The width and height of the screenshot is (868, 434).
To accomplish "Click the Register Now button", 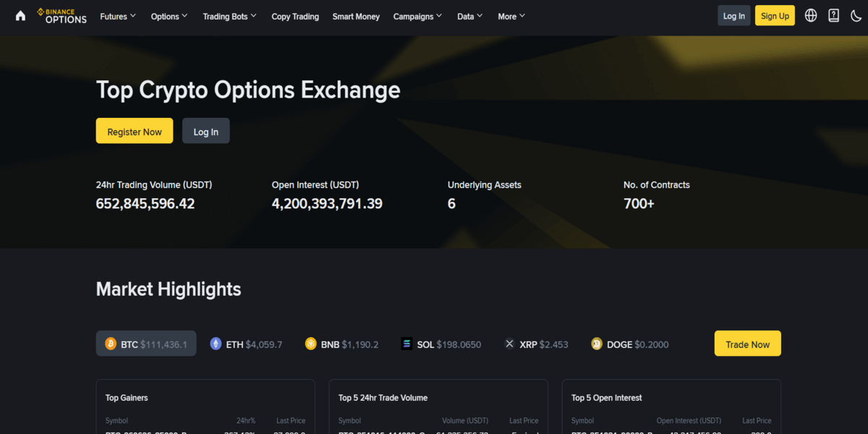I will 134,131.
